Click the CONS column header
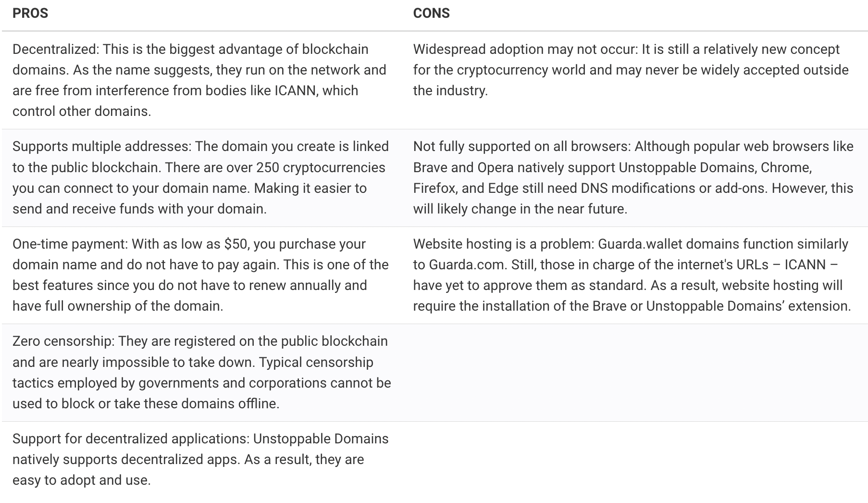This screenshot has width=868, height=503. coord(431,13)
